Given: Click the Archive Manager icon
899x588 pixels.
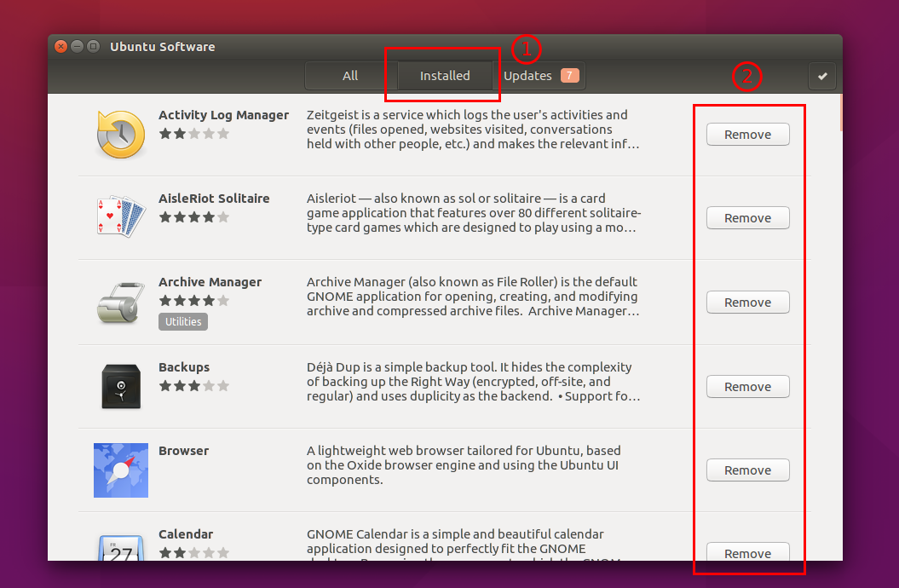Looking at the screenshot, I should pos(120,302).
